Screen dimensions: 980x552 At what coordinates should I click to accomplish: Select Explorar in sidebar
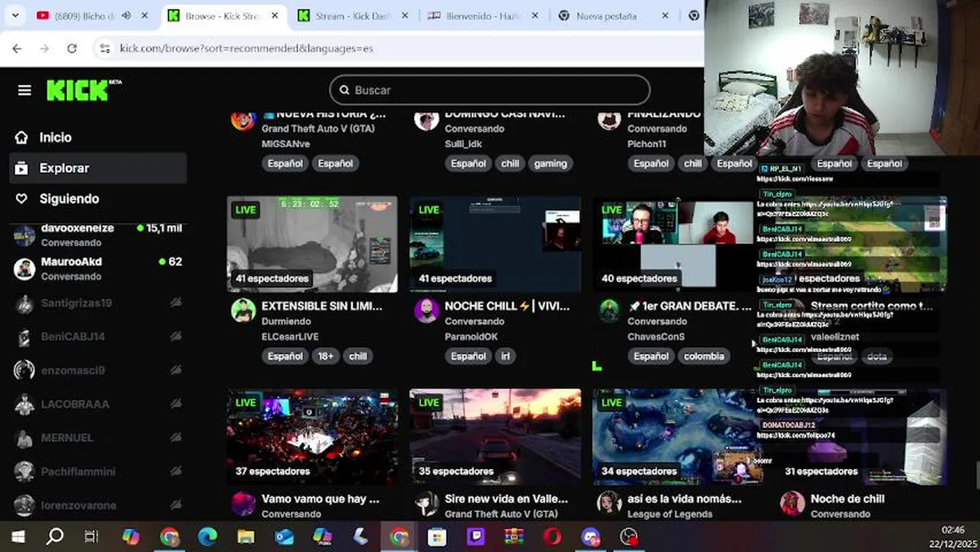point(97,168)
